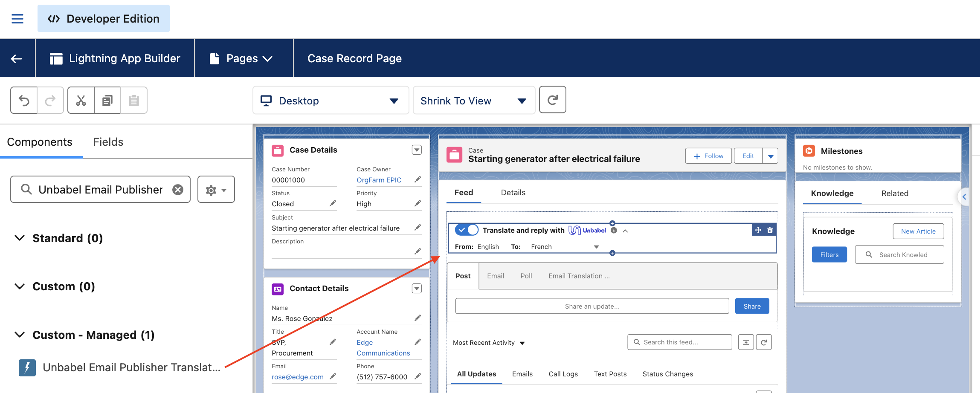
Task: Click the New Article button
Action: tap(918, 231)
